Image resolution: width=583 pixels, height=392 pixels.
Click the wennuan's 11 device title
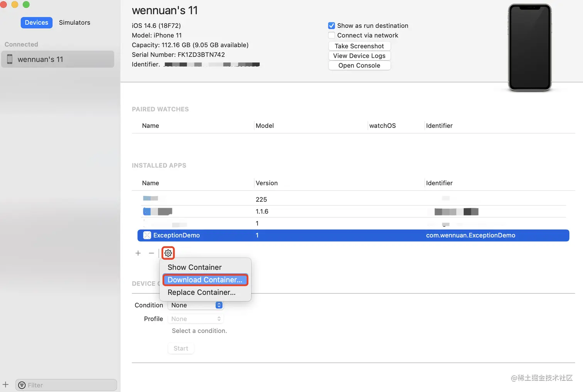tap(165, 10)
